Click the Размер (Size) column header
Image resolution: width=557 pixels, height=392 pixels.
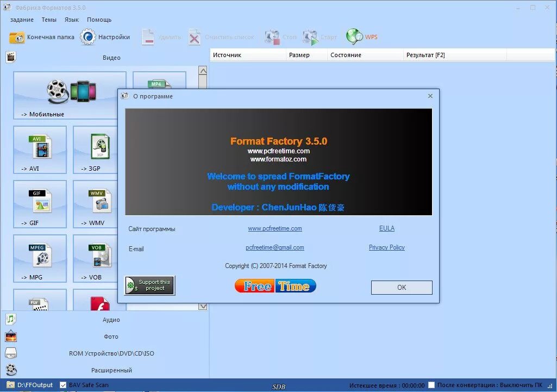point(306,55)
